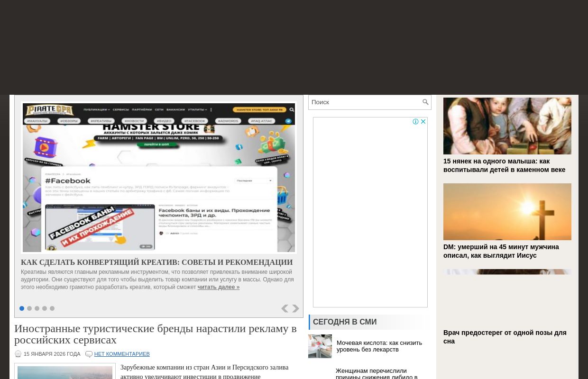Read "Мочевая кислота: как снизить уровень" article
The width and height of the screenshot is (588, 379).
click(379, 346)
